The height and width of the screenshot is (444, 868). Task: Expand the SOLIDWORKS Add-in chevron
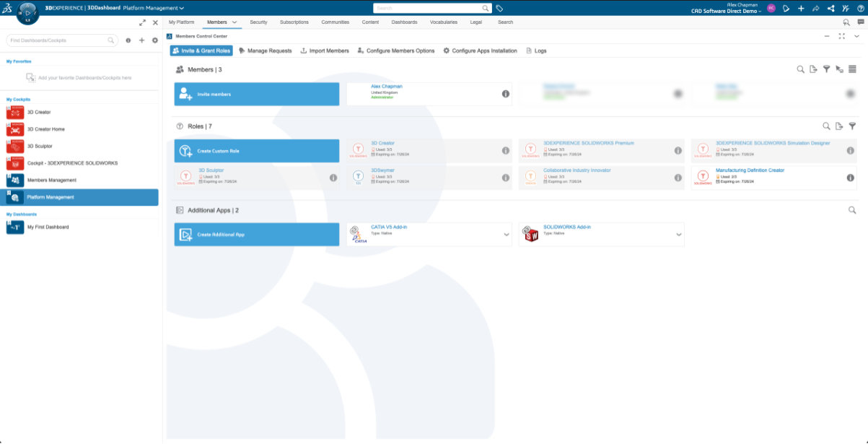click(678, 235)
